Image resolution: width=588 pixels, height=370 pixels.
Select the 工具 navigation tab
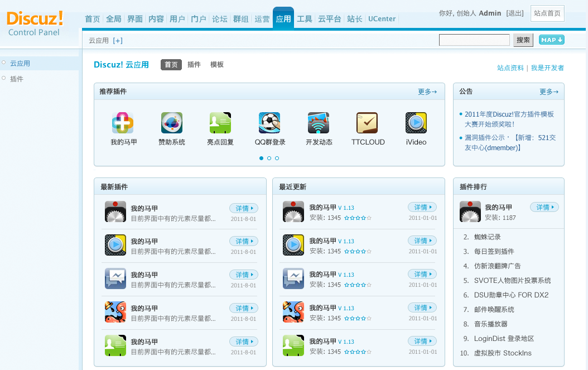305,19
